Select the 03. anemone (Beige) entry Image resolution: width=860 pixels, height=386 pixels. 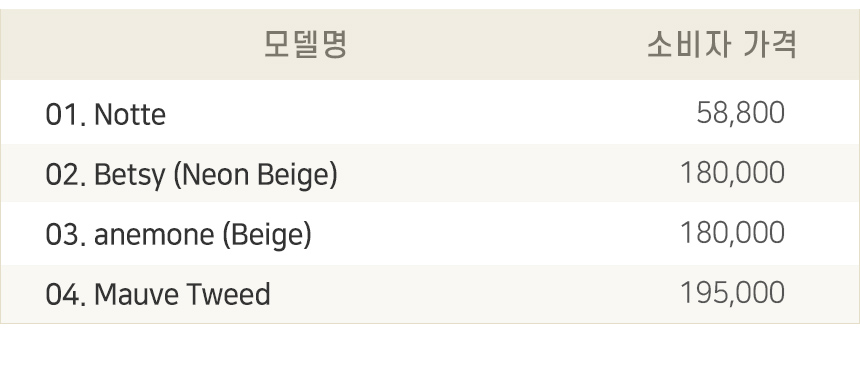click(178, 235)
